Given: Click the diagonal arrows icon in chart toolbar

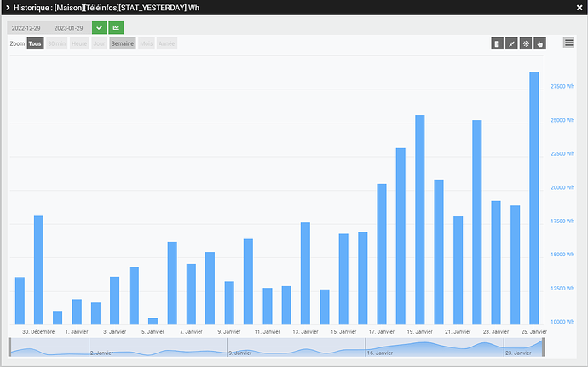Looking at the screenshot, I should pos(511,43).
